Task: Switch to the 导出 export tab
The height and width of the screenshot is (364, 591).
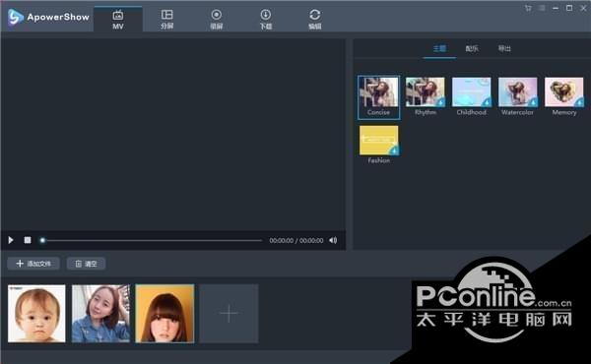Action: pyautogui.click(x=504, y=48)
